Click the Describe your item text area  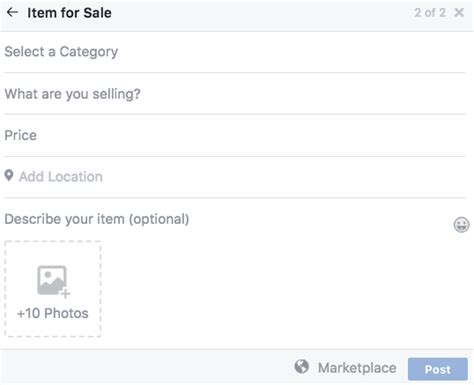point(227,219)
